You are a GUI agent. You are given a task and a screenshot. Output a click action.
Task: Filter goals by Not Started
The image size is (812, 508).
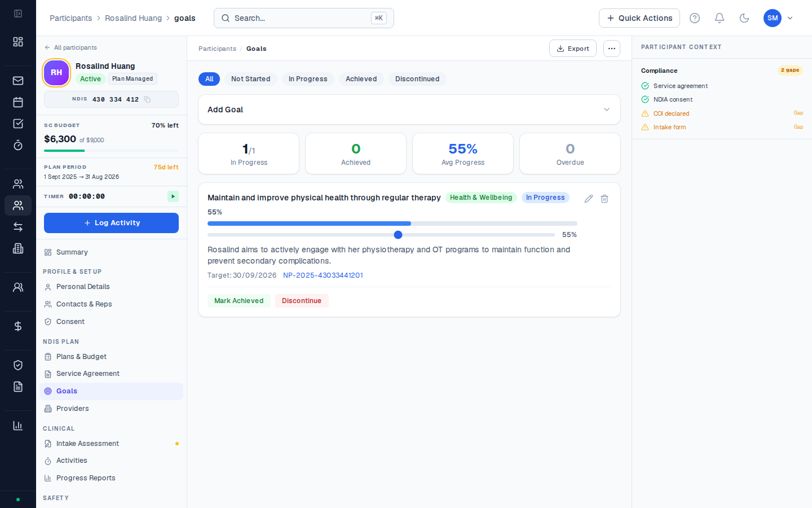[x=250, y=79]
